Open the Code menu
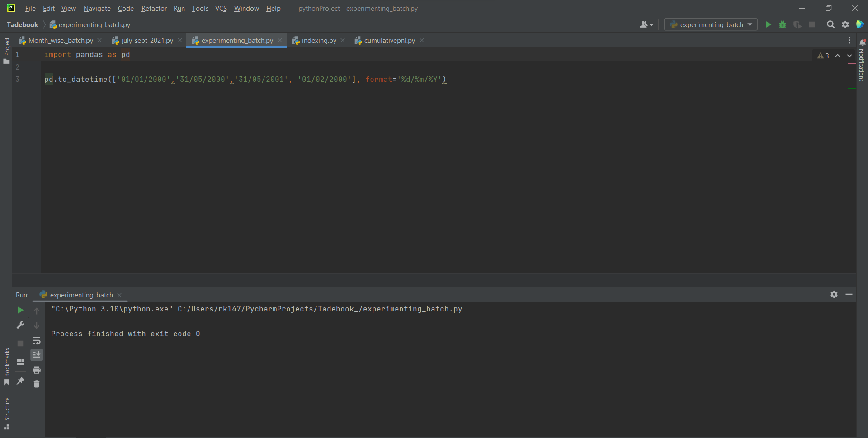The height and width of the screenshot is (438, 868). tap(126, 8)
